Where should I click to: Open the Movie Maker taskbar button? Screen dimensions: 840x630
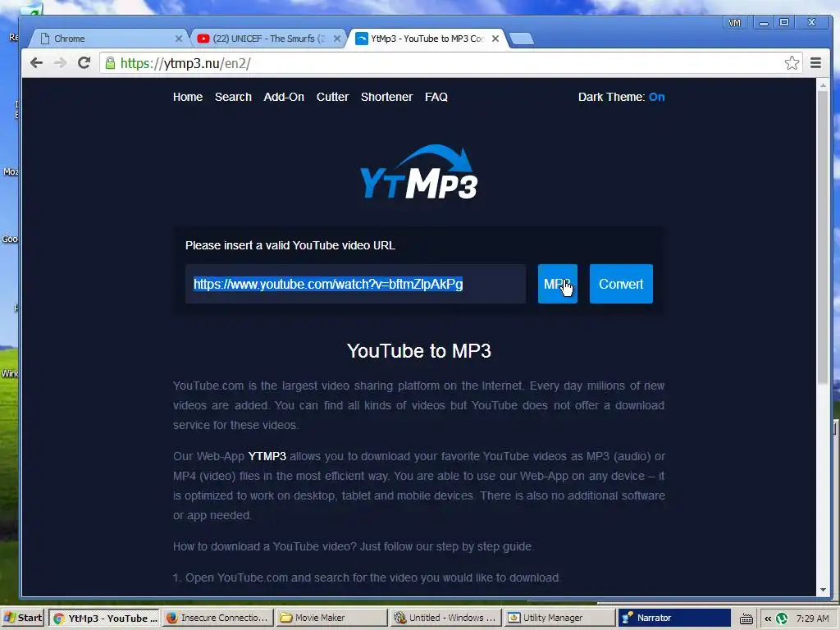[331, 618]
